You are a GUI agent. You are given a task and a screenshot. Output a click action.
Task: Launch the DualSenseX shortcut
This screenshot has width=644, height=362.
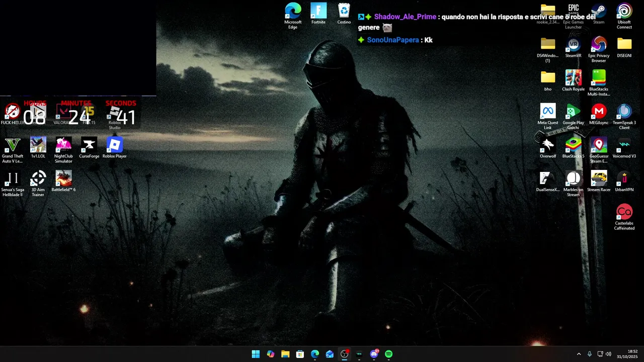(548, 182)
